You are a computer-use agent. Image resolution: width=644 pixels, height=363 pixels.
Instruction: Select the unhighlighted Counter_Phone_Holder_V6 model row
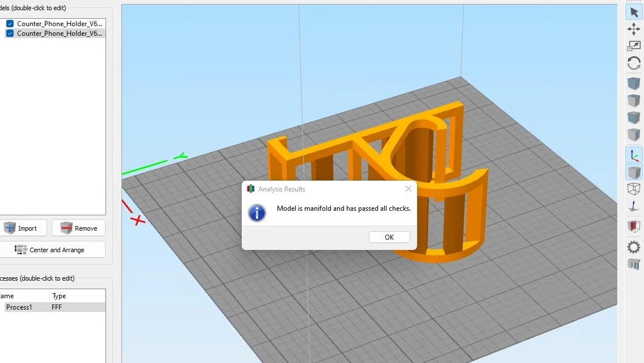click(x=54, y=23)
